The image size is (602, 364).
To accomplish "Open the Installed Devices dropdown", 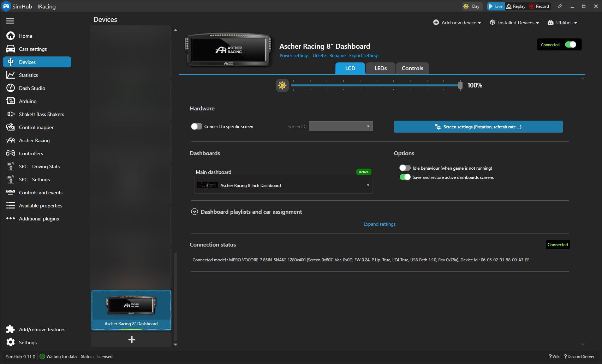I will pos(514,23).
